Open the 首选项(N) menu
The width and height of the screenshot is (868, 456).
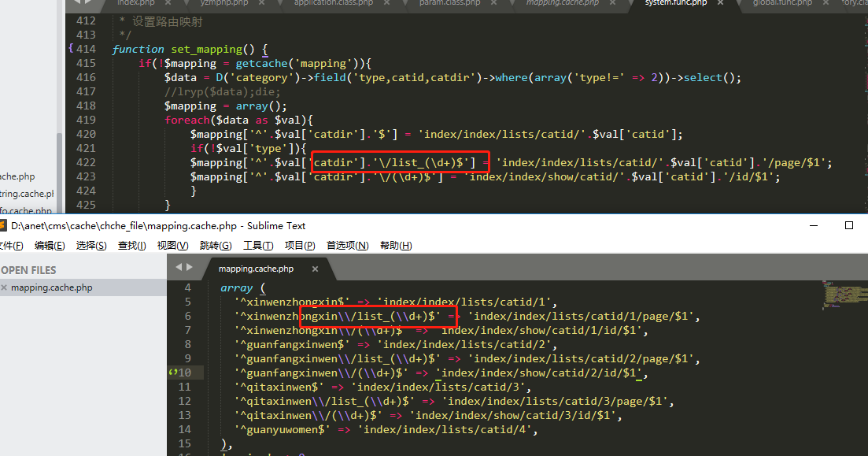coord(347,246)
